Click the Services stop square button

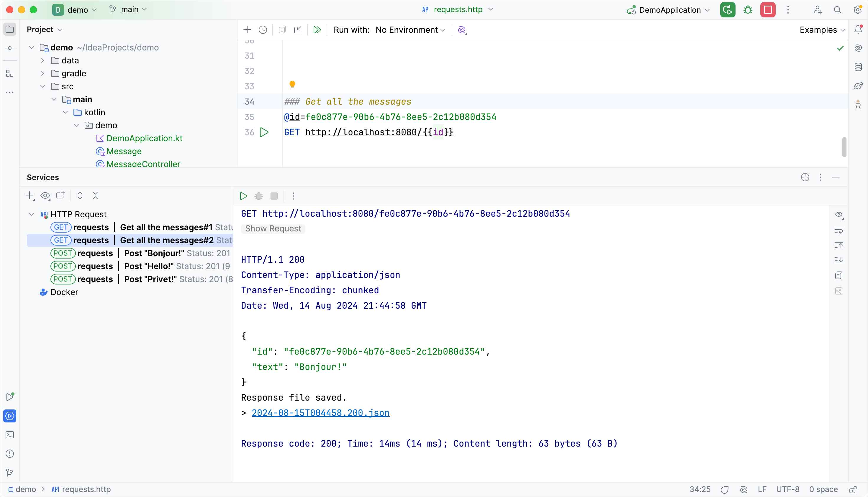click(274, 196)
